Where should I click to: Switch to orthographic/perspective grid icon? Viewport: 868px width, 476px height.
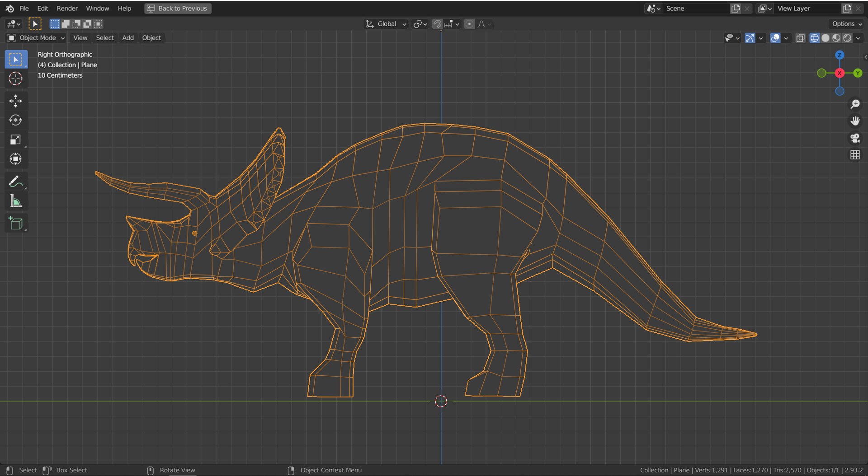[854, 155]
